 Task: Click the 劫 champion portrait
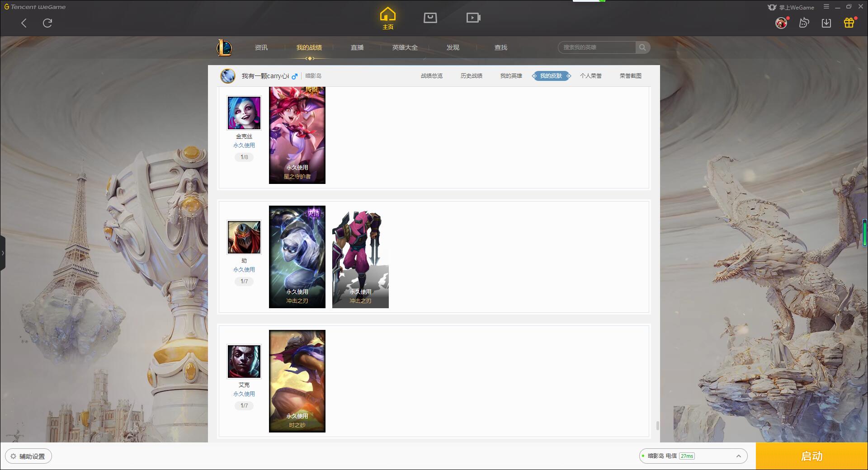[244, 237]
